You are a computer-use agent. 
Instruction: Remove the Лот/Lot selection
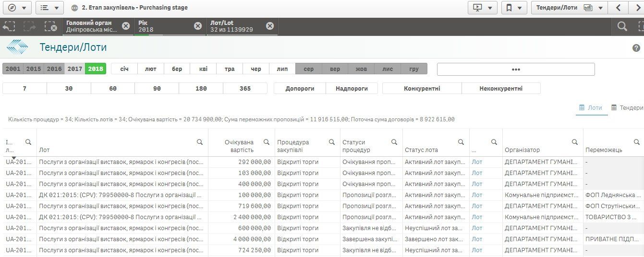[x=270, y=26]
